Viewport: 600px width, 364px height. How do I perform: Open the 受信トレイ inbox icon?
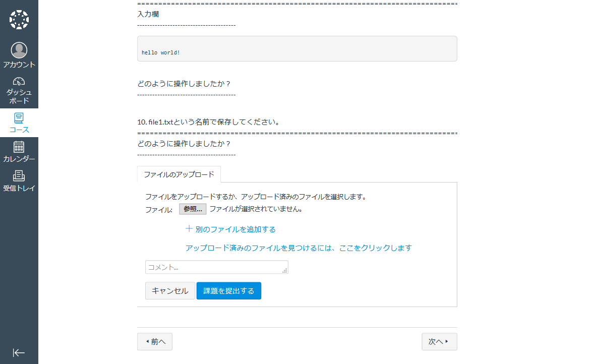19,176
